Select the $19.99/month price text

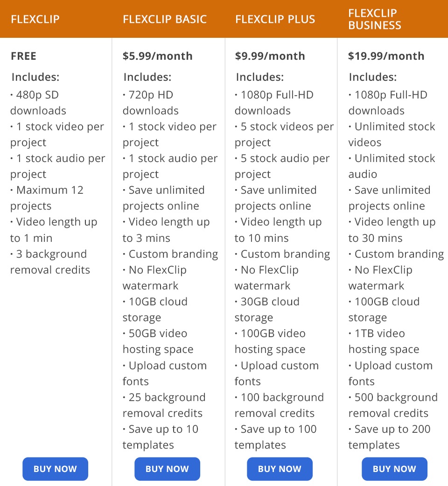point(386,56)
